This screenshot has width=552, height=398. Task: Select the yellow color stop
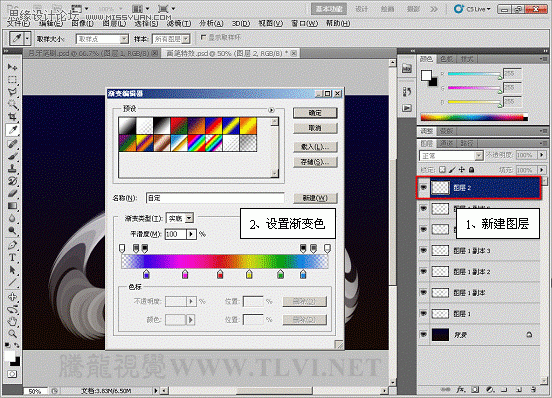(249, 274)
